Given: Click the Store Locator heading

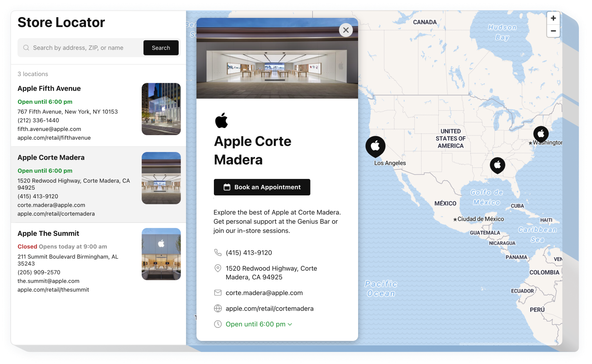Looking at the screenshot, I should [x=61, y=22].
